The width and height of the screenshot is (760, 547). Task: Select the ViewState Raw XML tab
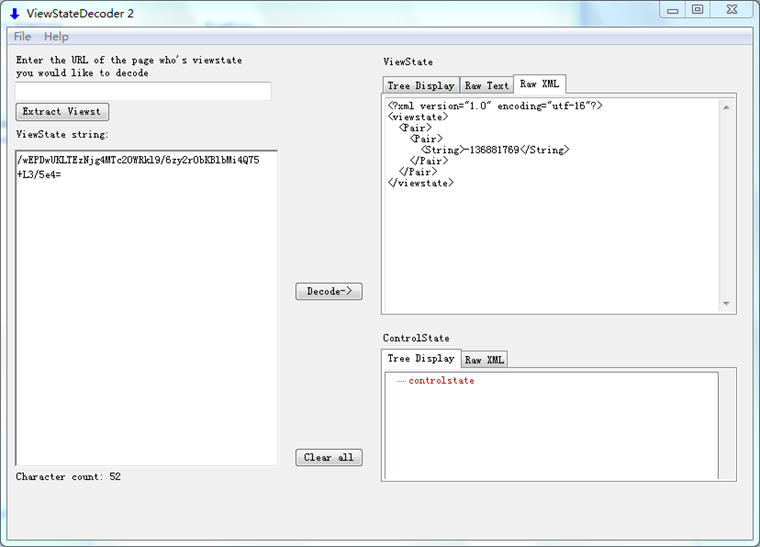pos(539,84)
